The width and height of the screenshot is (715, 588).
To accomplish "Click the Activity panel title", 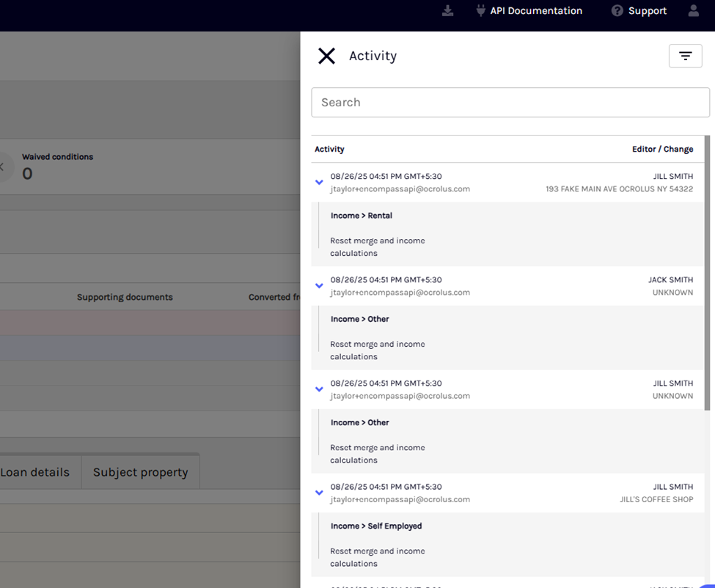I will point(373,56).
